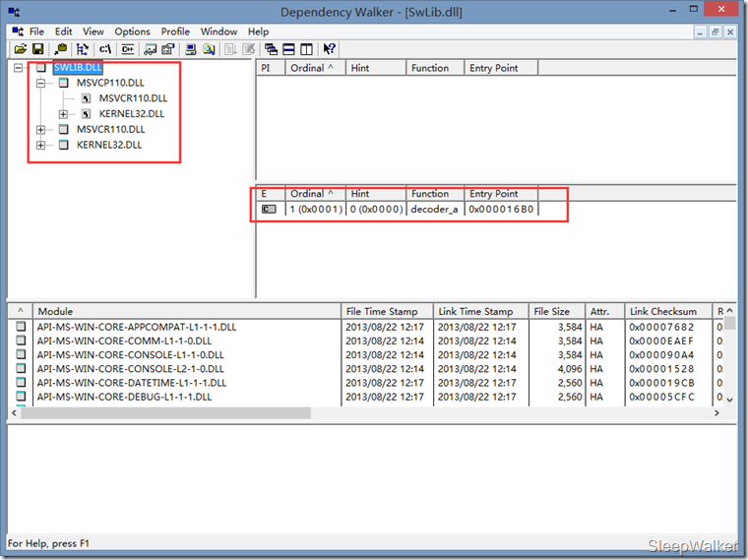Click the Cascade windows toolbar icon
Screen dimensions: 748x560
[271, 49]
